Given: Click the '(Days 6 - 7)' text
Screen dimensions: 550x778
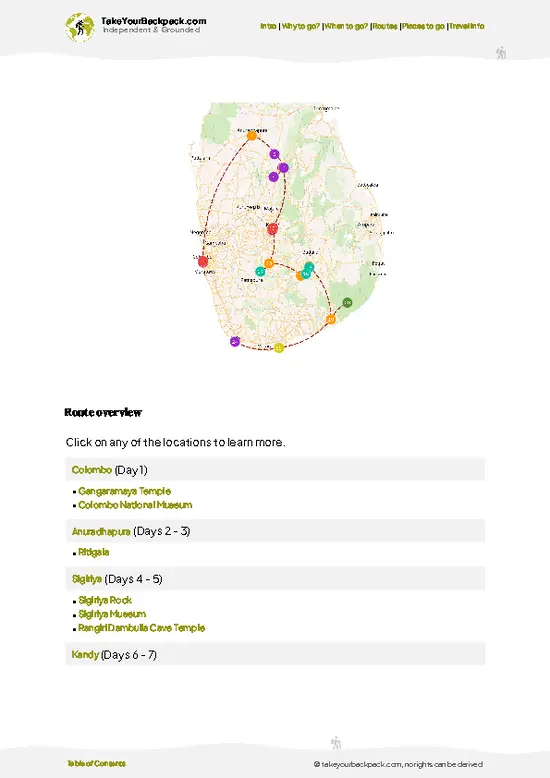Looking at the screenshot, I should [129, 655].
